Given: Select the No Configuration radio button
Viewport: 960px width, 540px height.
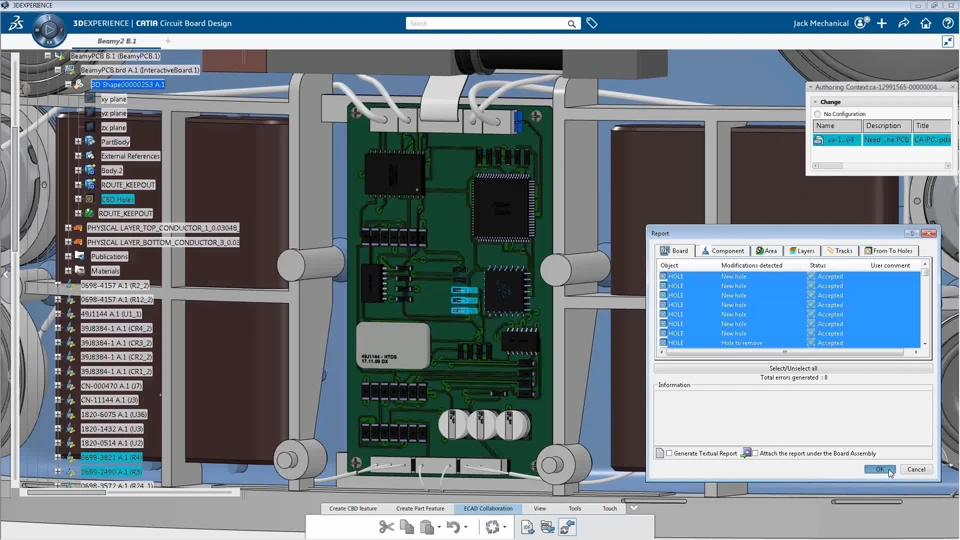Looking at the screenshot, I should coord(817,114).
